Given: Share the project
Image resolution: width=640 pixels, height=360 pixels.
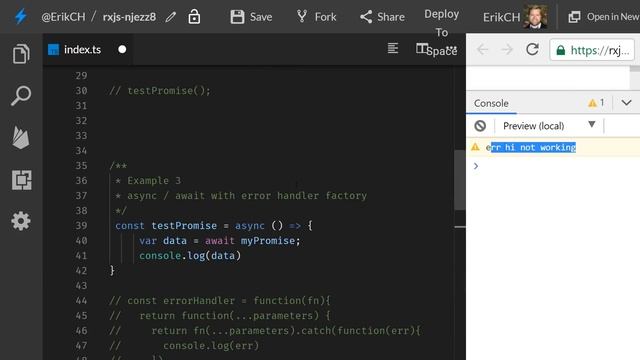Looking at the screenshot, I should pos(382,17).
